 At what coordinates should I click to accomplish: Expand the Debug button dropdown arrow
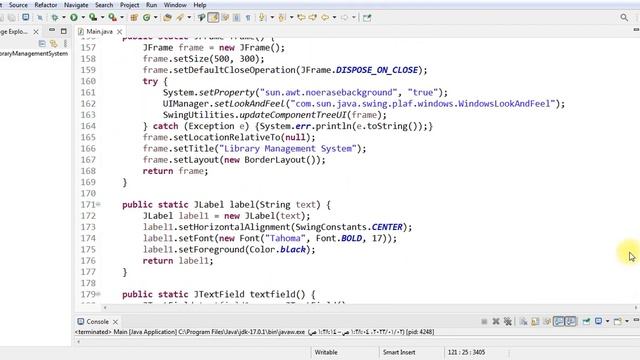(64, 18)
